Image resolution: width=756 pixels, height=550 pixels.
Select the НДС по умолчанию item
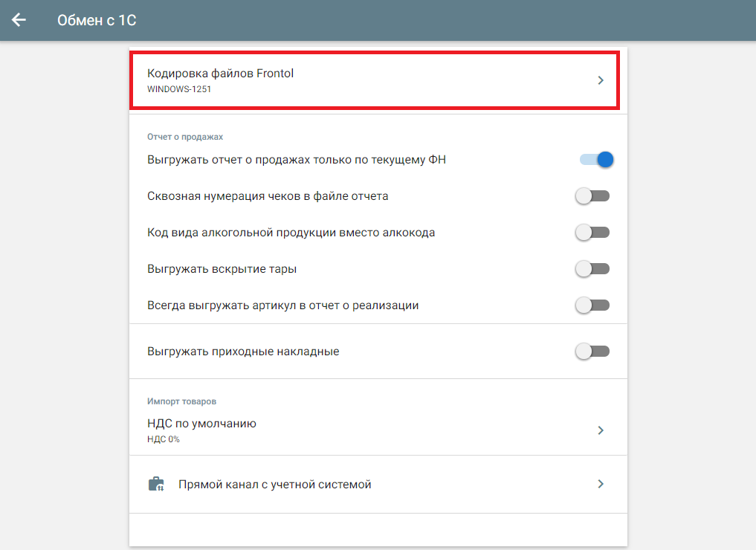pos(202,424)
